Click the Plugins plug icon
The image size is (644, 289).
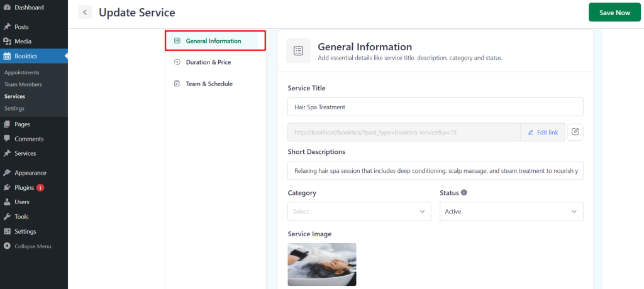point(6,188)
